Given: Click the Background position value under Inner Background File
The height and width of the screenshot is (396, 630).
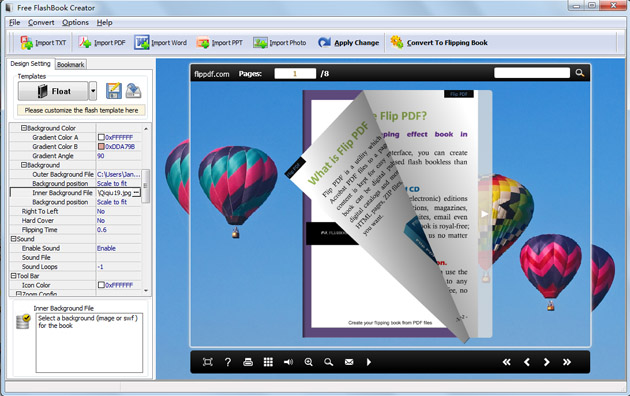Looking at the screenshot, I should [x=112, y=202].
